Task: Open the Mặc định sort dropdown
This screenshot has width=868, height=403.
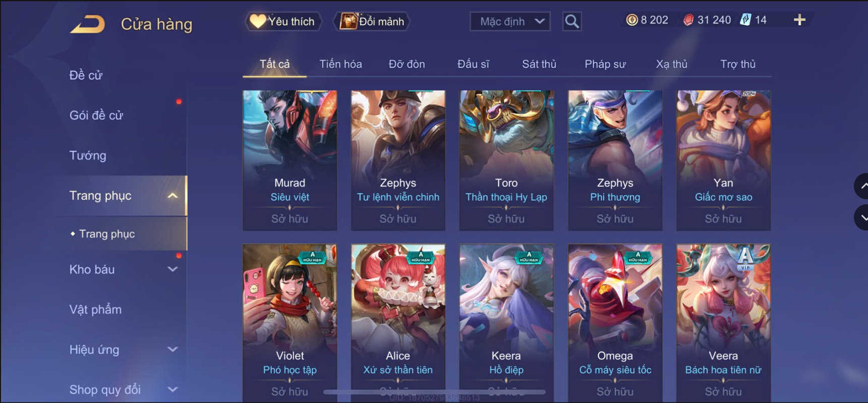Action: click(x=510, y=21)
